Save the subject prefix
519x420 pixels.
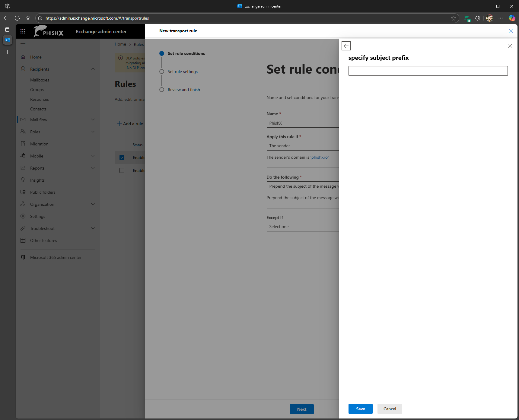(x=361, y=409)
